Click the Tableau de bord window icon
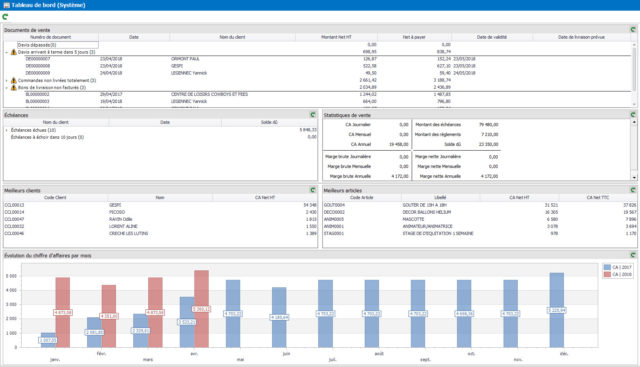The height and width of the screenshot is (367, 640). pyautogui.click(x=6, y=5)
